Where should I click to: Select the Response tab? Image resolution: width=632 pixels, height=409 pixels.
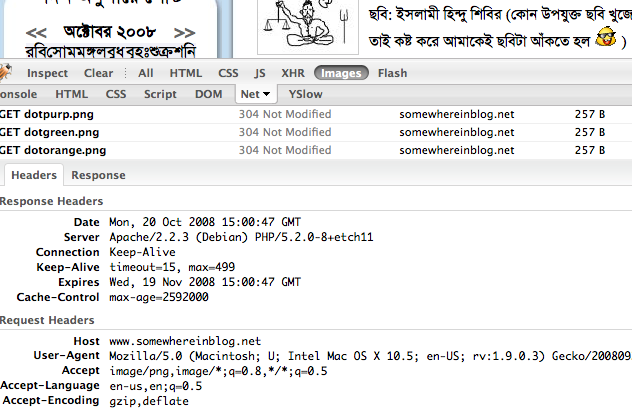click(x=98, y=175)
